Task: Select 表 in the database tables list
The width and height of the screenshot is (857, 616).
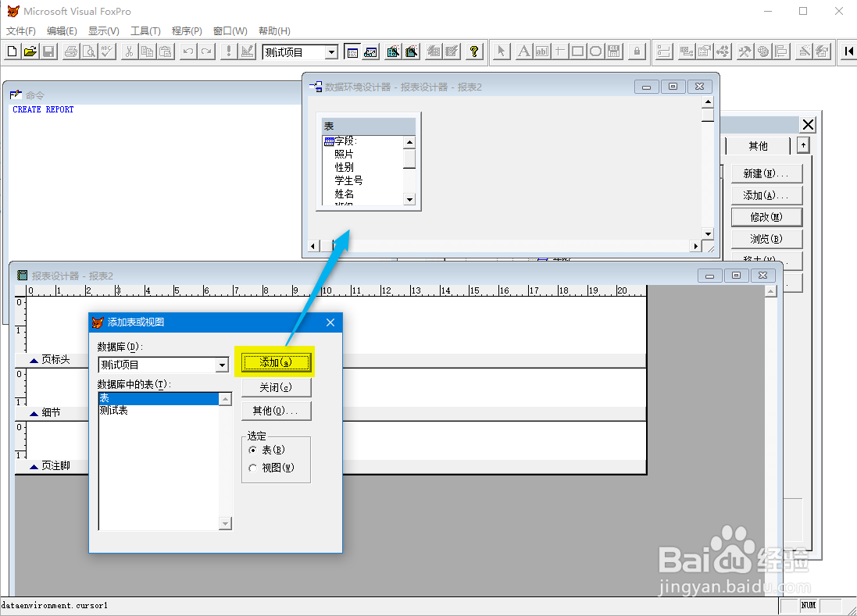Action: pyautogui.click(x=159, y=398)
